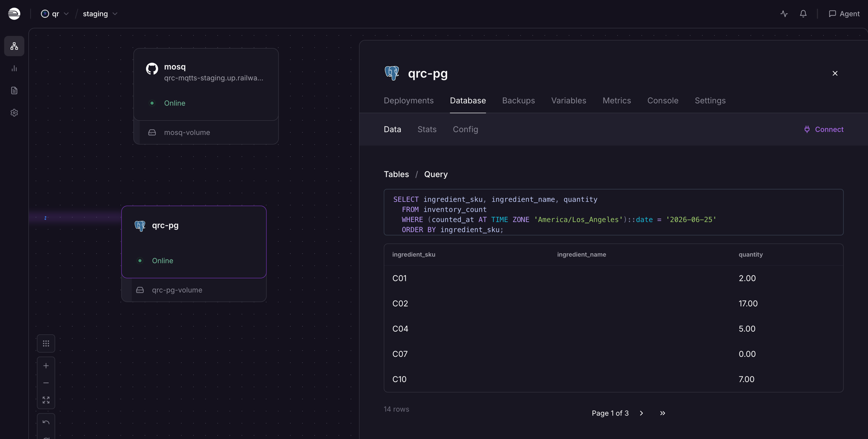Open the Agent chat panel
This screenshot has height=439, width=868.
point(844,14)
